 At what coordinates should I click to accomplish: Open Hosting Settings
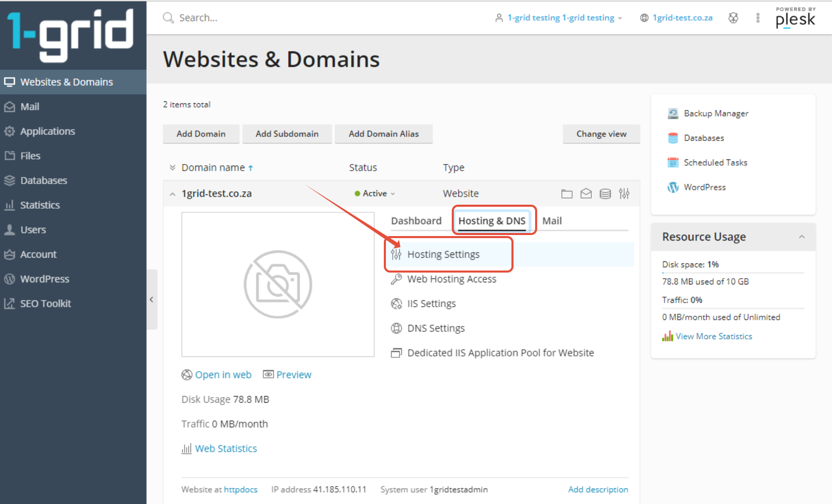443,255
